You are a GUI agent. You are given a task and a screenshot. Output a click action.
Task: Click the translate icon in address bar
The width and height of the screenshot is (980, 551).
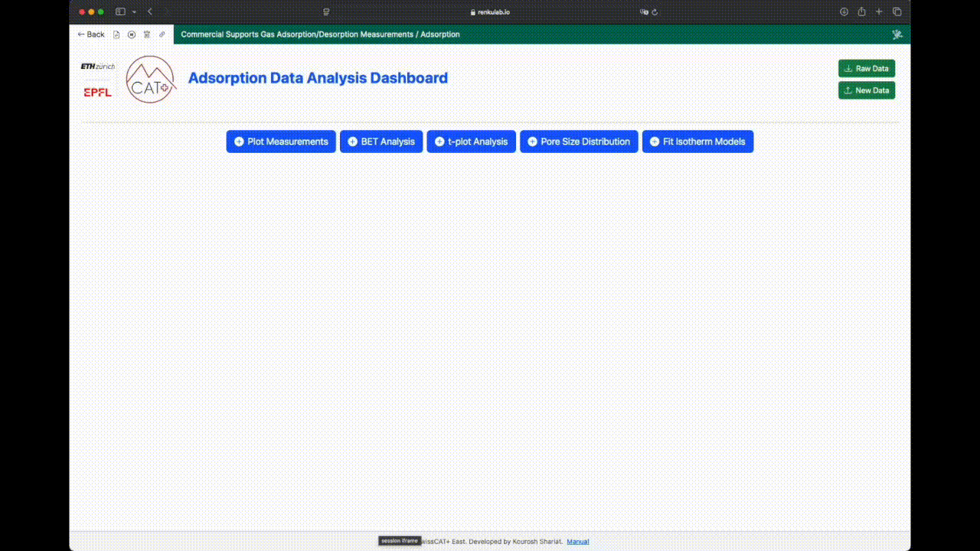coord(644,11)
